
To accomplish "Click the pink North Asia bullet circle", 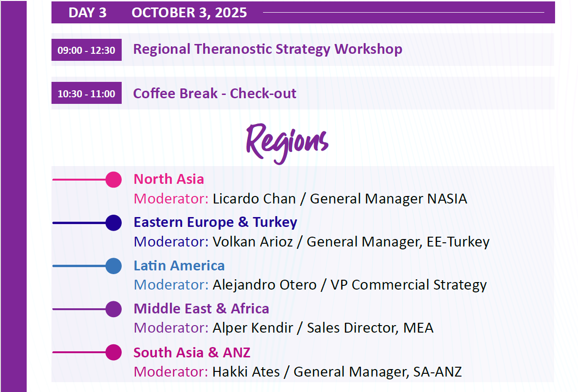I will pyautogui.click(x=113, y=180).
